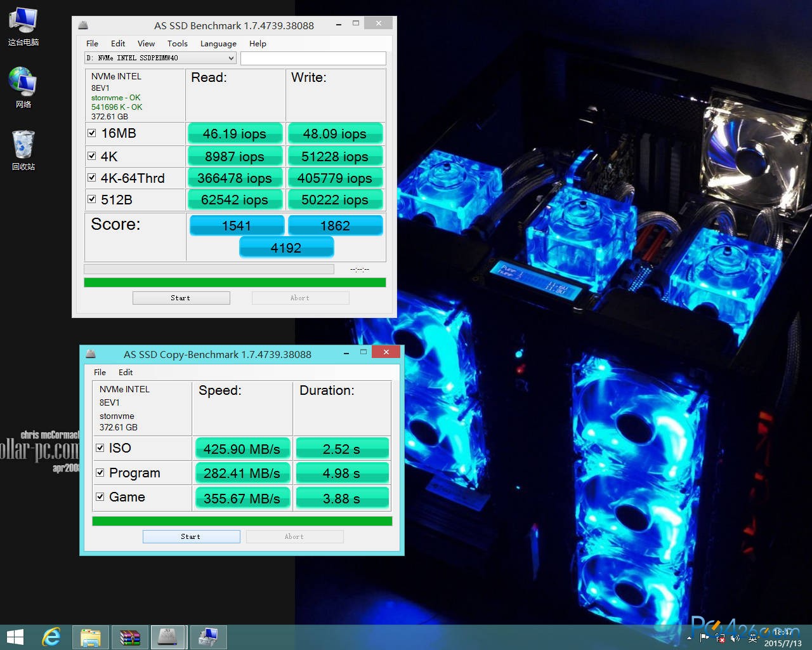
Task: Click 512B write result 50222 iops
Action: [335, 200]
